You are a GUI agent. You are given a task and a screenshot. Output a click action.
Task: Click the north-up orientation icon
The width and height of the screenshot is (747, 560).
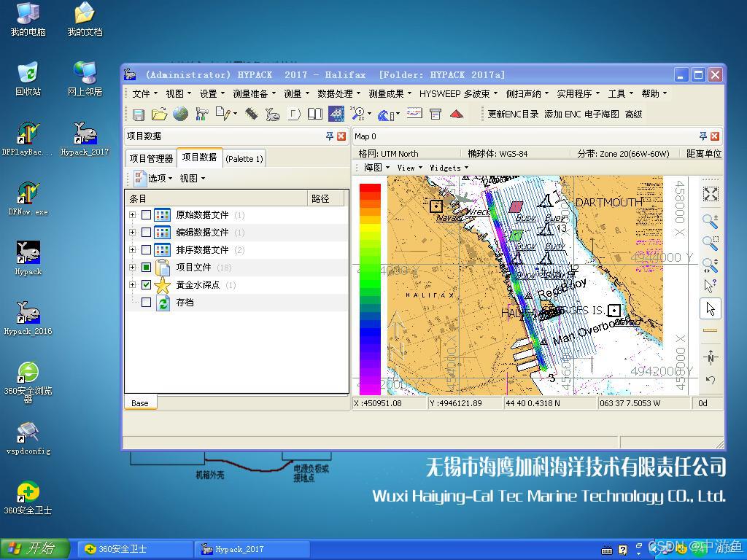[x=711, y=357]
